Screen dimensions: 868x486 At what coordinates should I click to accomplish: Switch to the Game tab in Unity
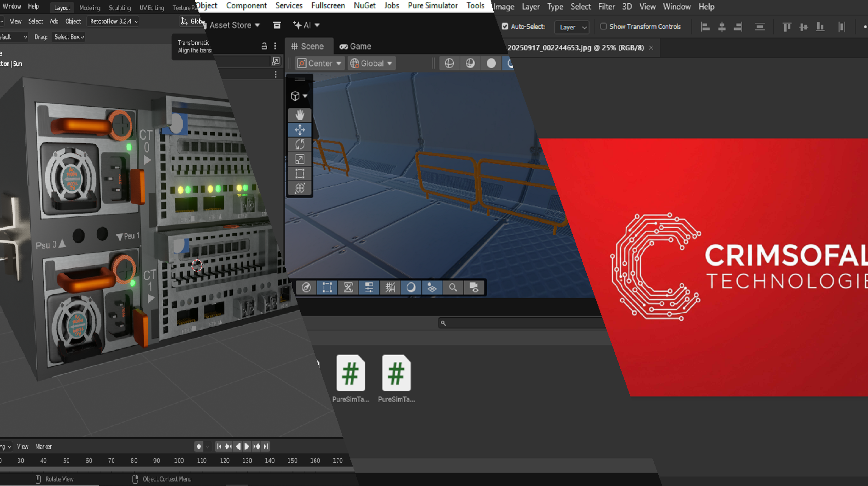pos(355,46)
